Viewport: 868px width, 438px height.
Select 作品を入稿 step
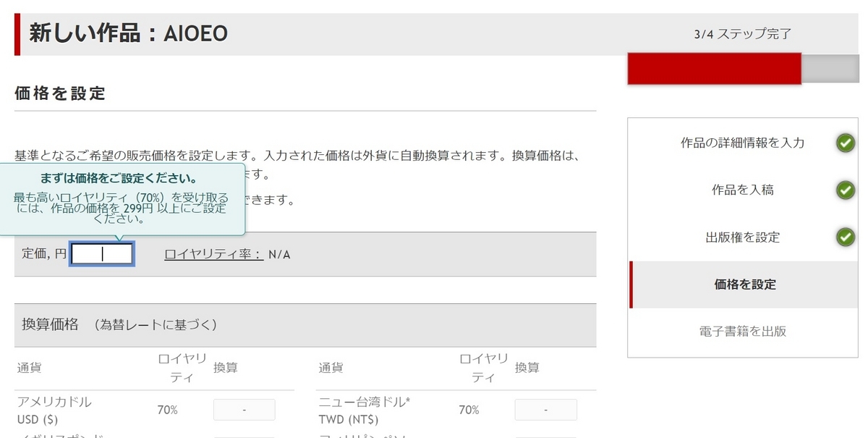pyautogui.click(x=742, y=190)
